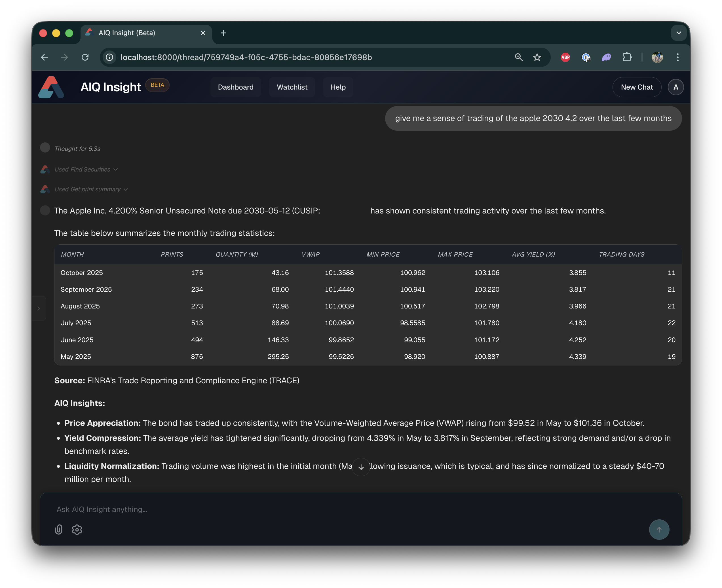
Task: Expand the Used Find Securities step
Action: click(86, 169)
